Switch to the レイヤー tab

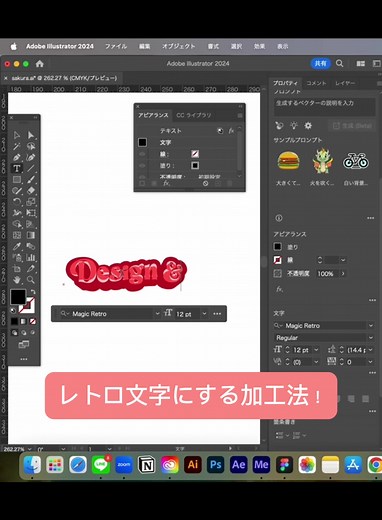pyautogui.click(x=345, y=83)
